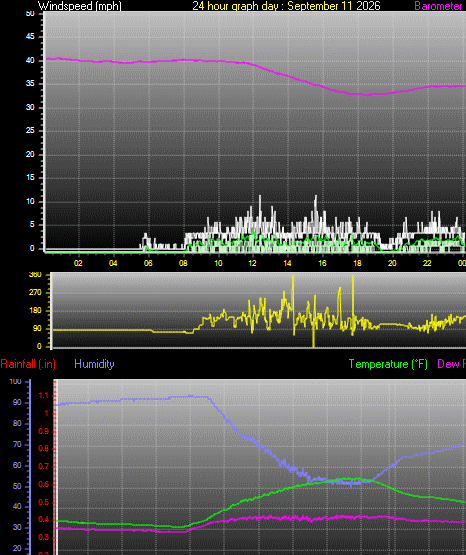
Task: Click rainfall axis value '0.5'
Action: pos(43,502)
